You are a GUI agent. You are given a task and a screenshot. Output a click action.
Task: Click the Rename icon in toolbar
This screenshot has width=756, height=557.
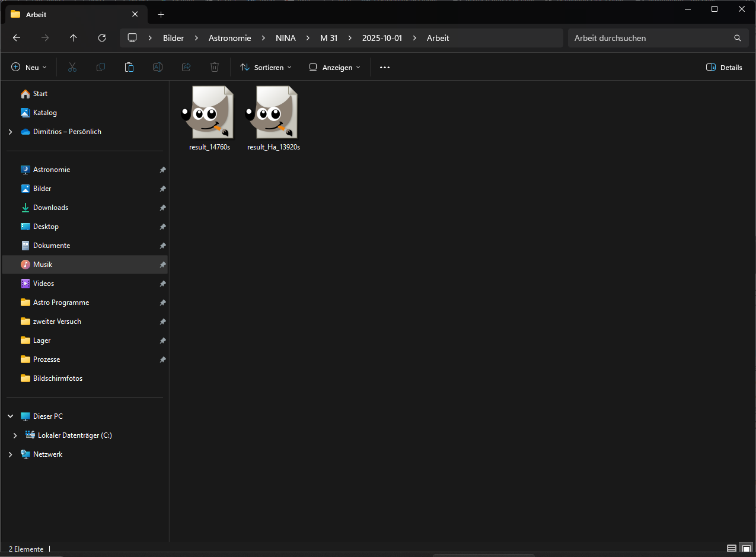(158, 68)
